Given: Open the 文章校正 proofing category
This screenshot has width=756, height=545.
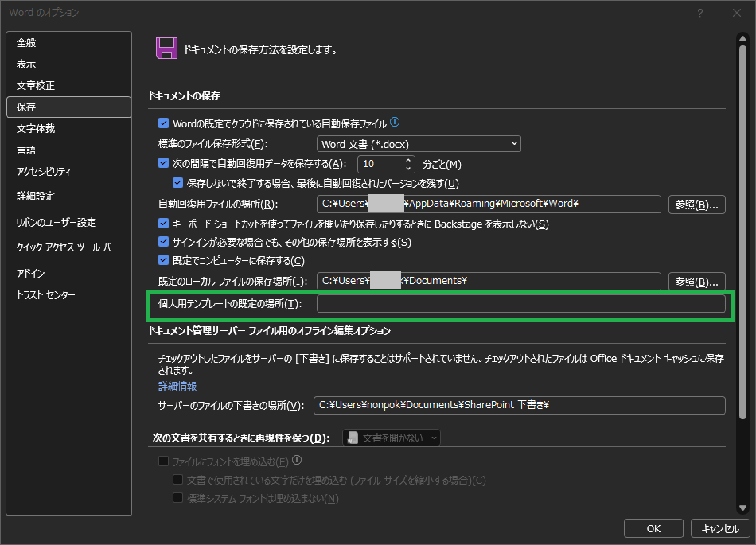Looking at the screenshot, I should (69, 85).
